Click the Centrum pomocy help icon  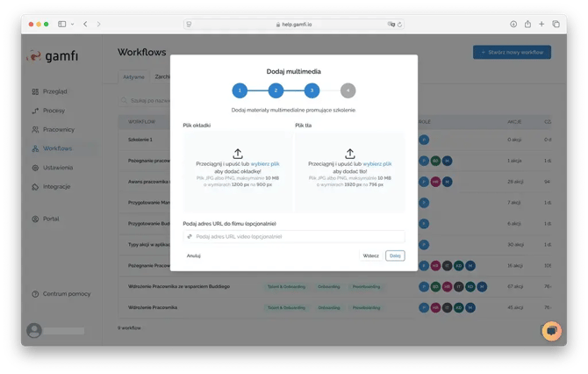click(x=35, y=294)
